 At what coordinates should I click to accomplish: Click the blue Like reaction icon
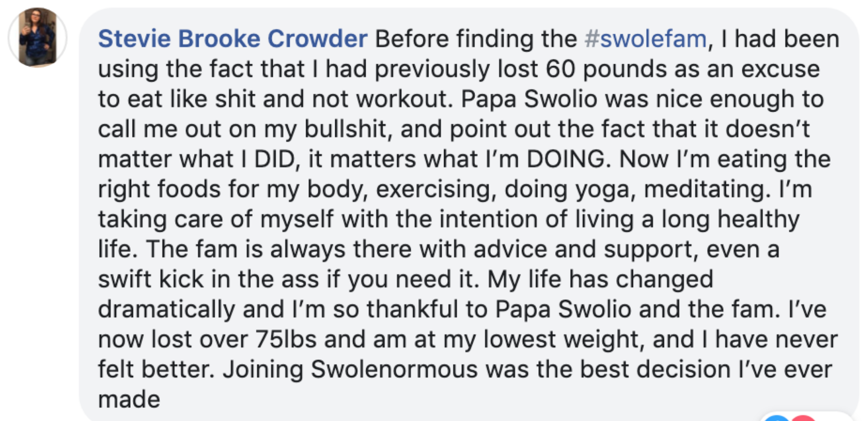tap(776, 418)
